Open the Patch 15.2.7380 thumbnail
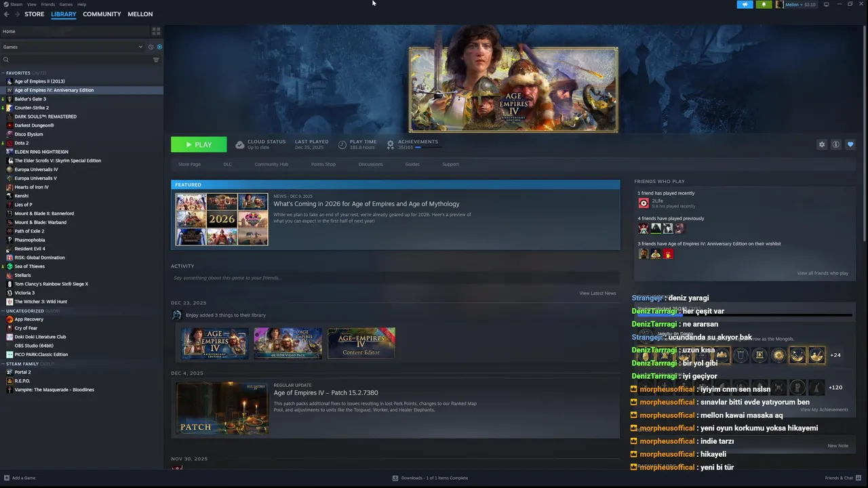This screenshot has height=488, width=868. [222, 408]
